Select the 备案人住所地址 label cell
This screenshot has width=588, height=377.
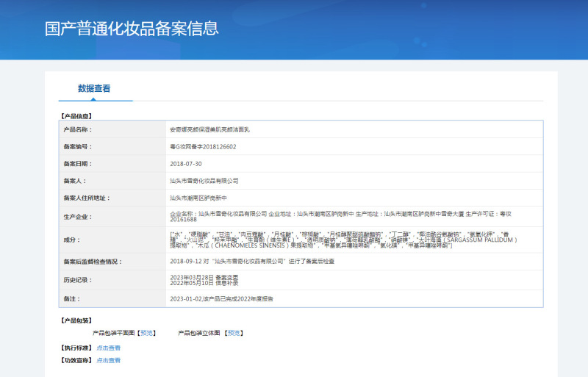tap(112, 198)
